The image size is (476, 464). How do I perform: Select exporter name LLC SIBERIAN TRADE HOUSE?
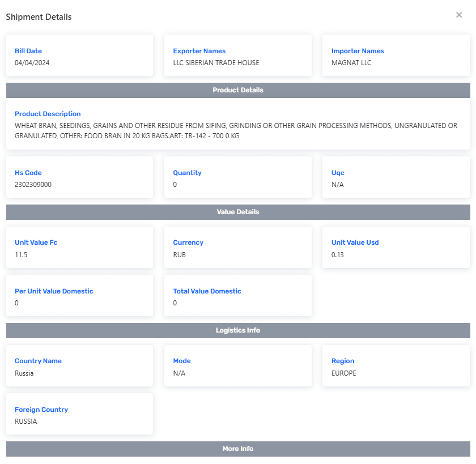216,63
